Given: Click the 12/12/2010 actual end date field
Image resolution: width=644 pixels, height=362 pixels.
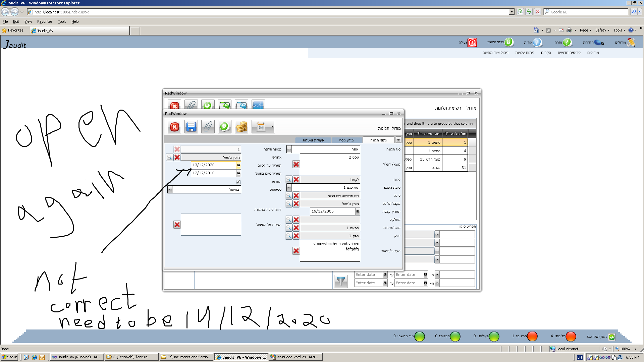Looking at the screenshot, I should (x=214, y=173).
